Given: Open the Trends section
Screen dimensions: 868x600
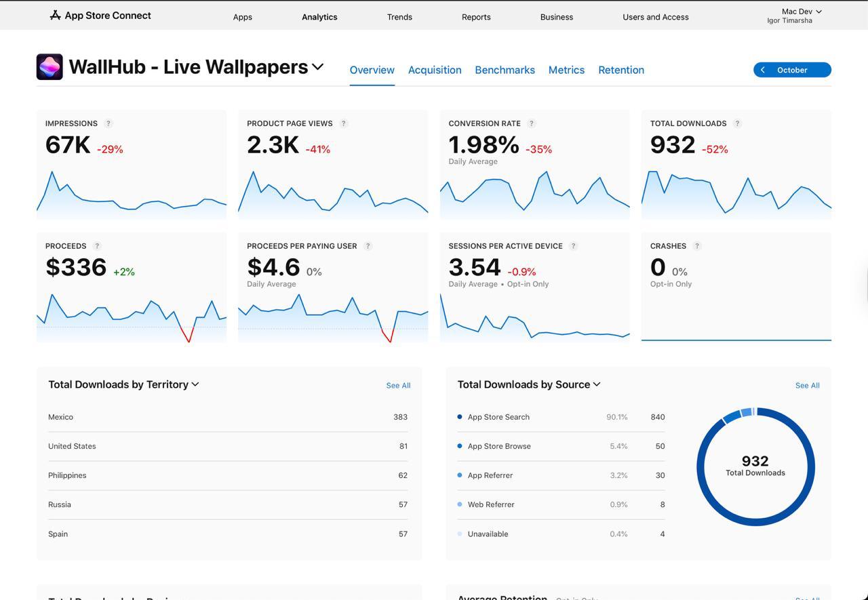Looking at the screenshot, I should pos(399,17).
